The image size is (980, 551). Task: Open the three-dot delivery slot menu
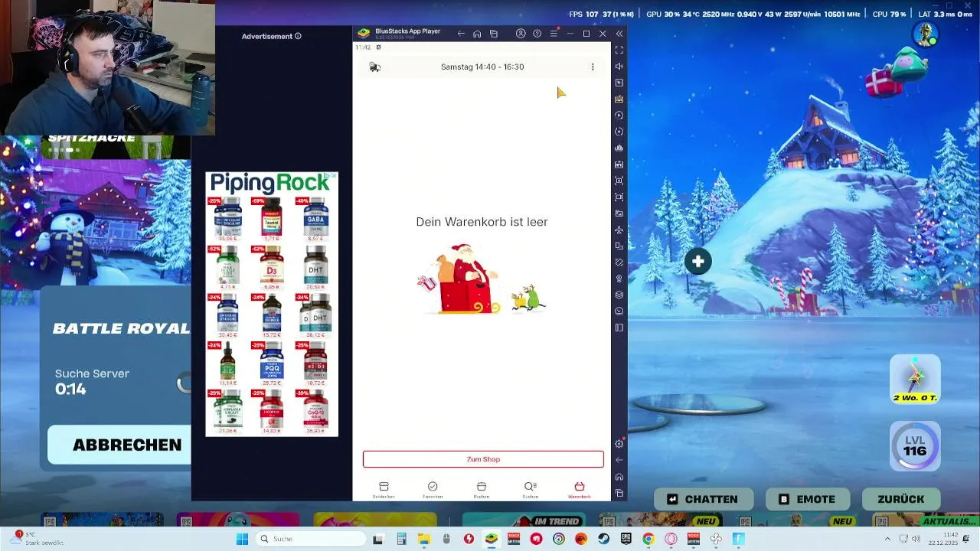tap(593, 67)
